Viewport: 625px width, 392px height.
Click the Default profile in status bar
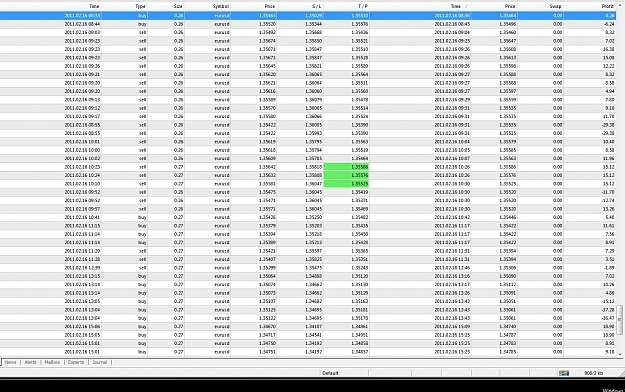(x=330, y=373)
